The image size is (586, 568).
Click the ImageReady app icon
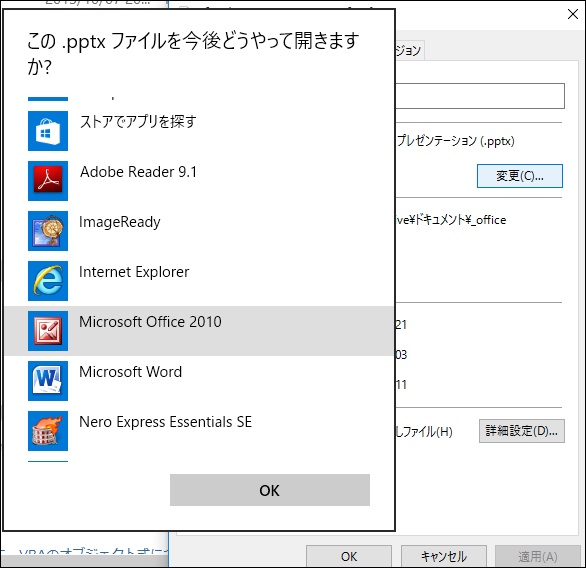pyautogui.click(x=48, y=231)
